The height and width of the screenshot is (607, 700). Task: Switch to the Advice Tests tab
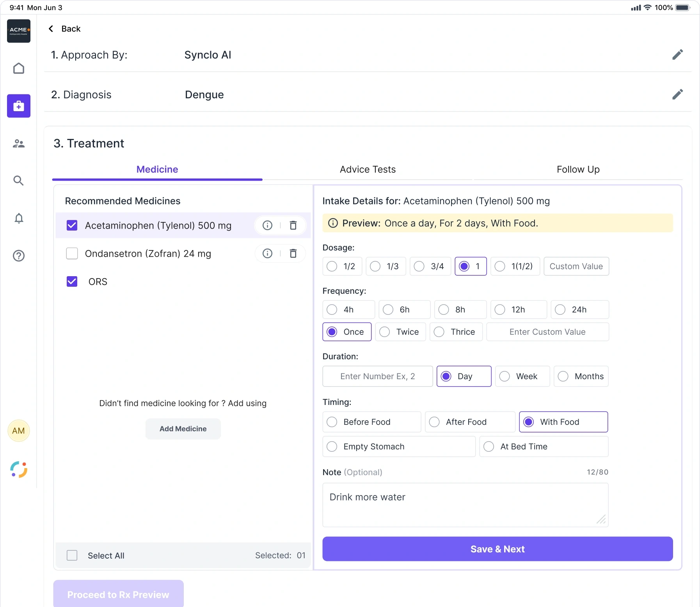pos(368,169)
